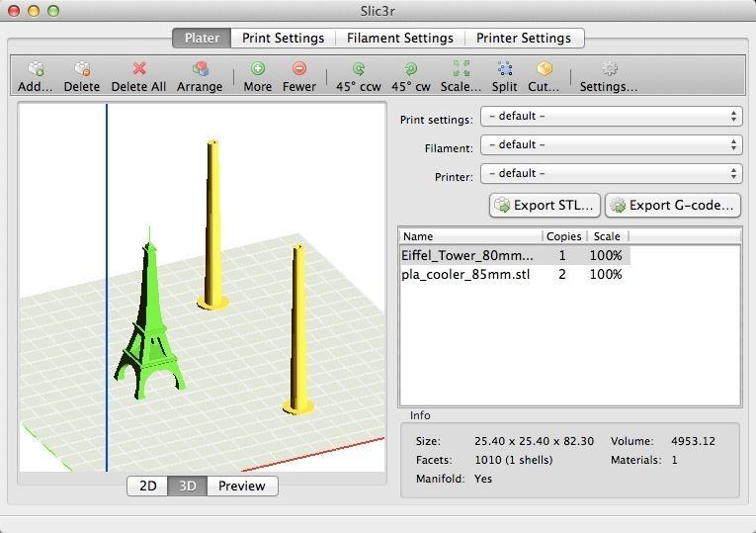Click the yellow minimize window button

coord(34,11)
